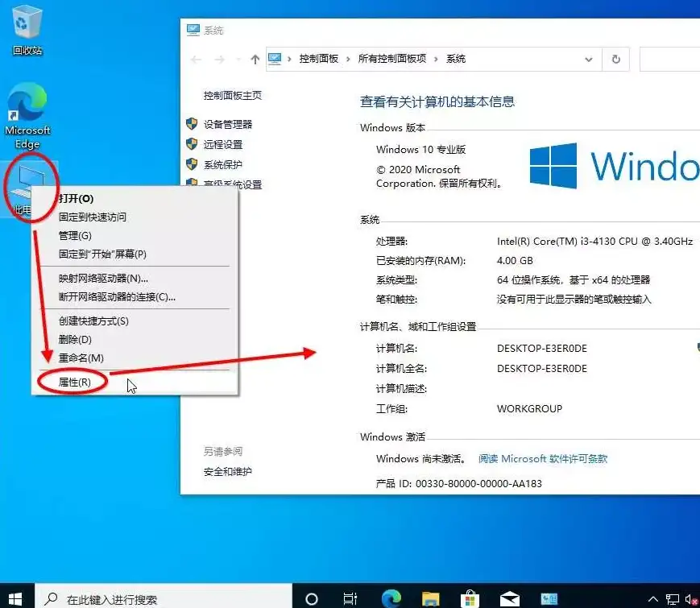Open the Mail app in taskbar

(510, 598)
